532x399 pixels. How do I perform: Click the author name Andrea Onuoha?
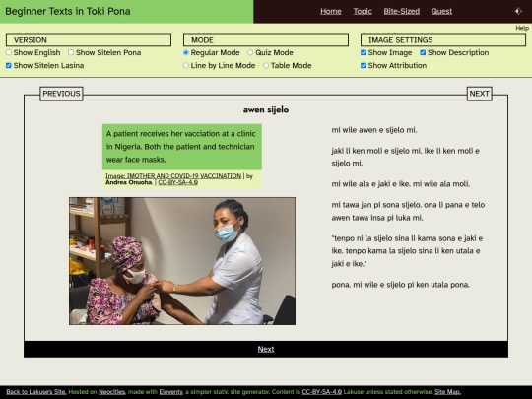tap(129, 182)
